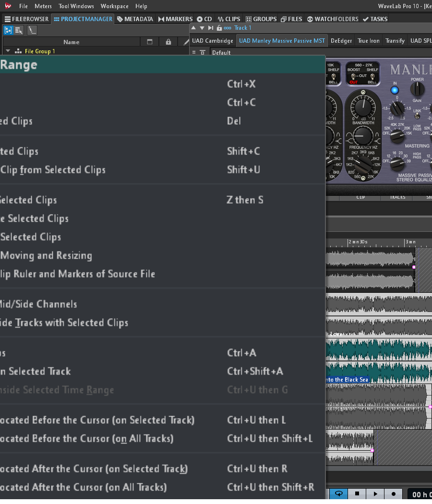
Task: Click the skip-to-next arrow beside Track 1
Action: (x=211, y=28)
